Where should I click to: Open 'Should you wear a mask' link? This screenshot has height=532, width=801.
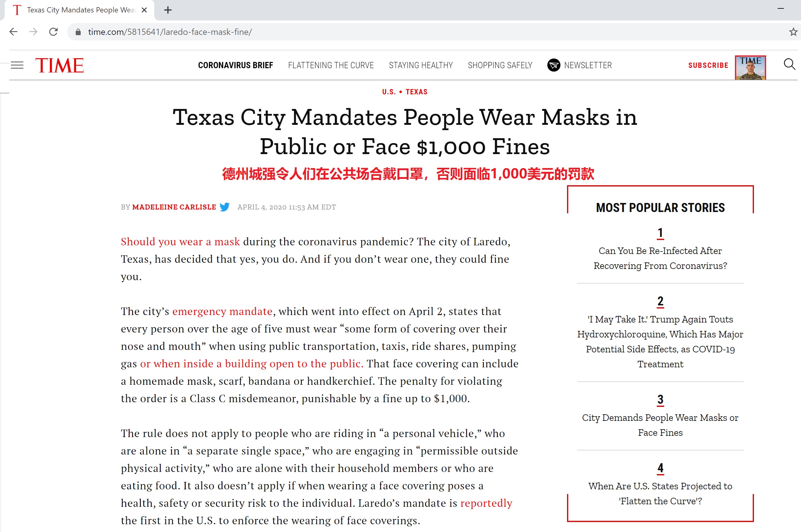pyautogui.click(x=180, y=242)
